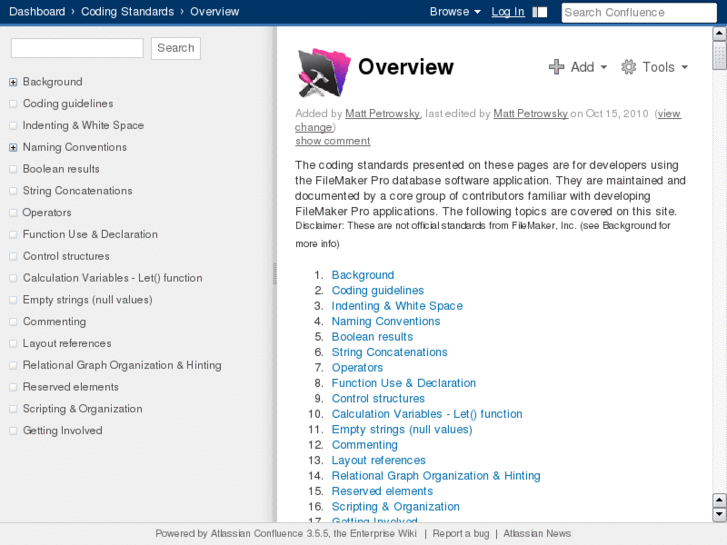Open Indenting & White Space list link
This screenshot has width=727, height=545.
coord(397,306)
